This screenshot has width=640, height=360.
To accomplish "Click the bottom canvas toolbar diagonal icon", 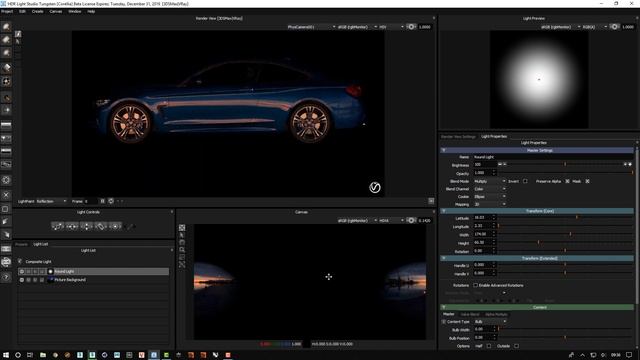I will coord(182,264).
